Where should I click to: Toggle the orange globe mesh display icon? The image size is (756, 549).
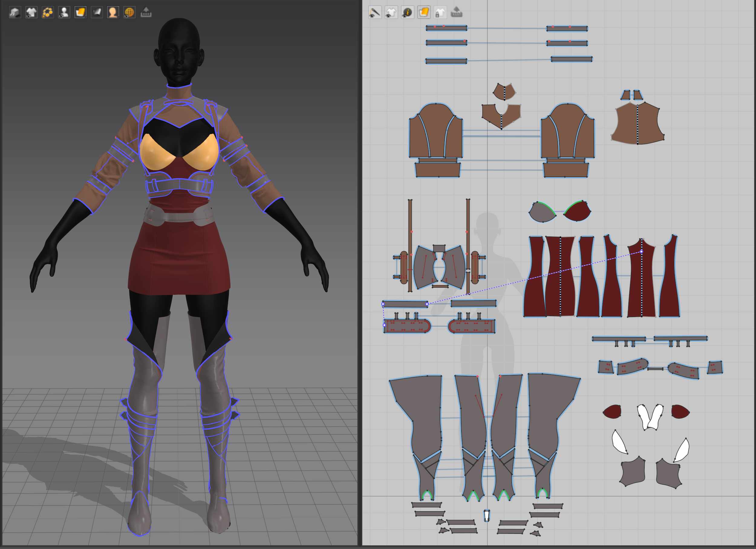tap(129, 12)
